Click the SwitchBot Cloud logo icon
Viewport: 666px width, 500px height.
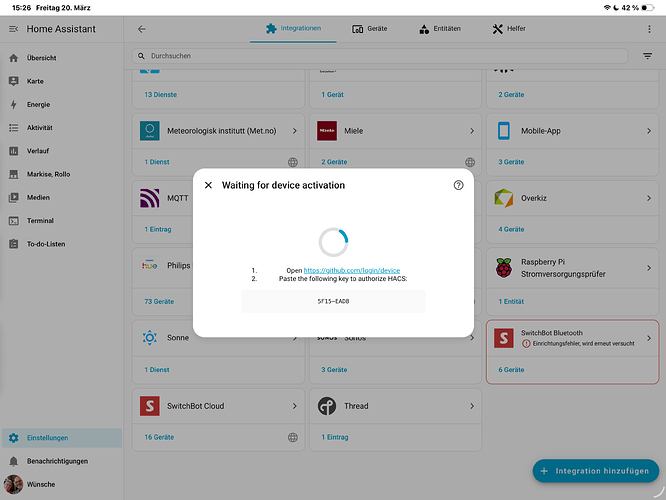pyautogui.click(x=150, y=406)
